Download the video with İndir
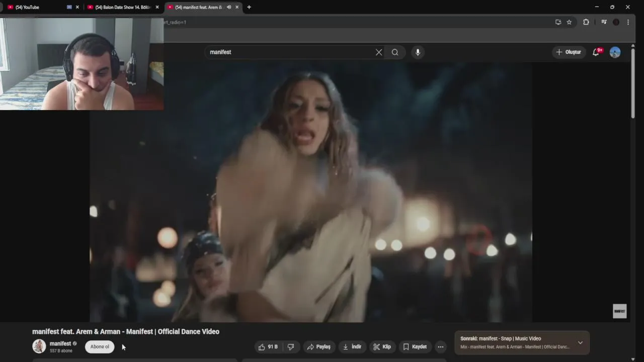Image resolution: width=644 pixels, height=362 pixels. 352,347
